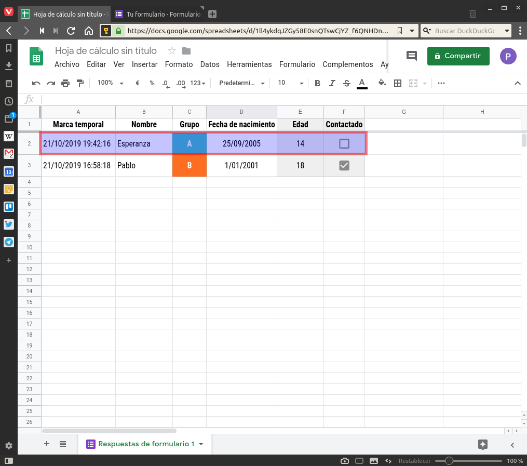Screen dimensions: 527x466
Task: Open merge cells dropdown arrow
Action: click(425, 83)
